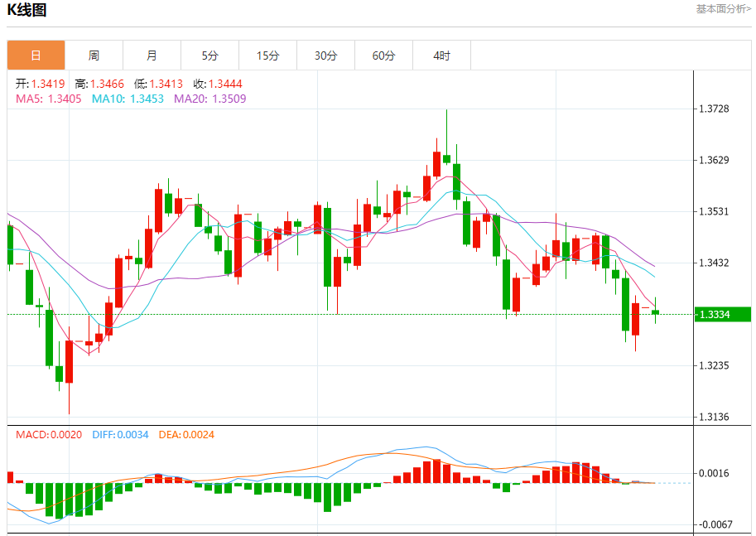The height and width of the screenshot is (536, 756).
Task: Select the 日 daily chart tab
Action: [x=36, y=56]
